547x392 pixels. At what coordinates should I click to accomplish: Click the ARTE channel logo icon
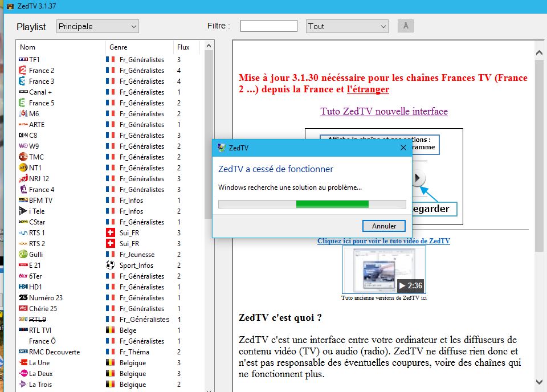click(x=23, y=124)
